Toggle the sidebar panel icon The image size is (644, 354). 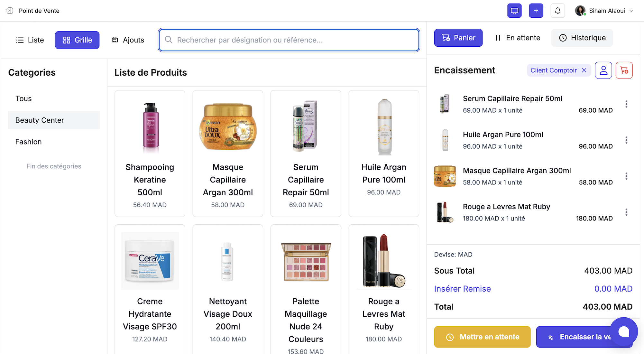coord(10,11)
